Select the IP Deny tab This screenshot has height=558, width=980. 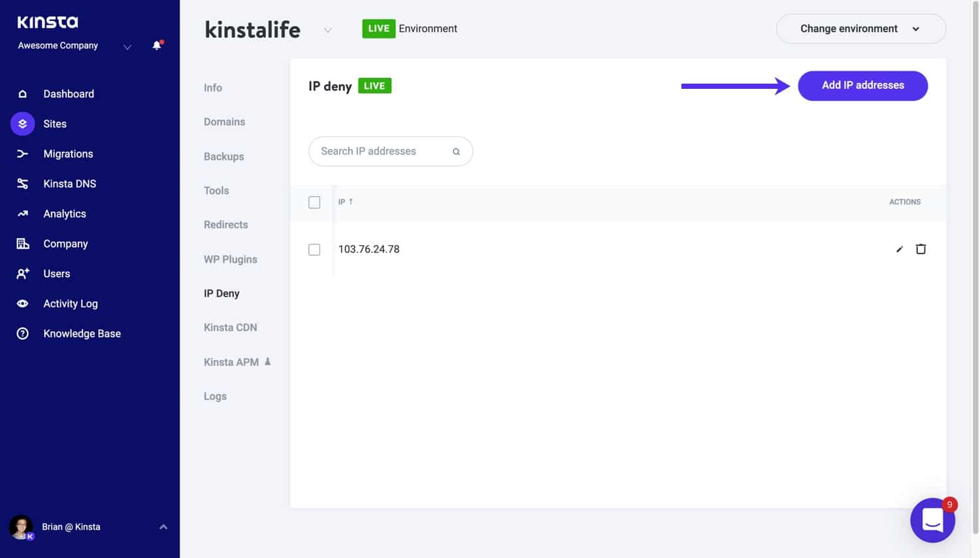221,293
